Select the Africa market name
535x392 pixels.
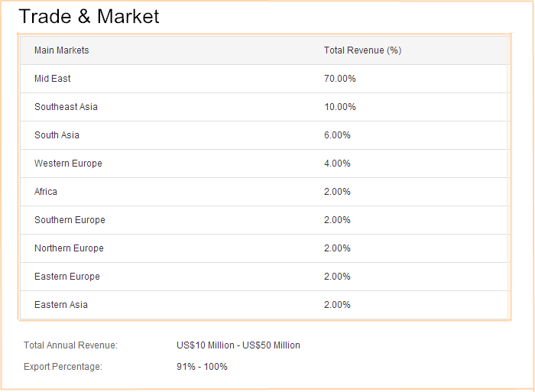[x=46, y=192]
